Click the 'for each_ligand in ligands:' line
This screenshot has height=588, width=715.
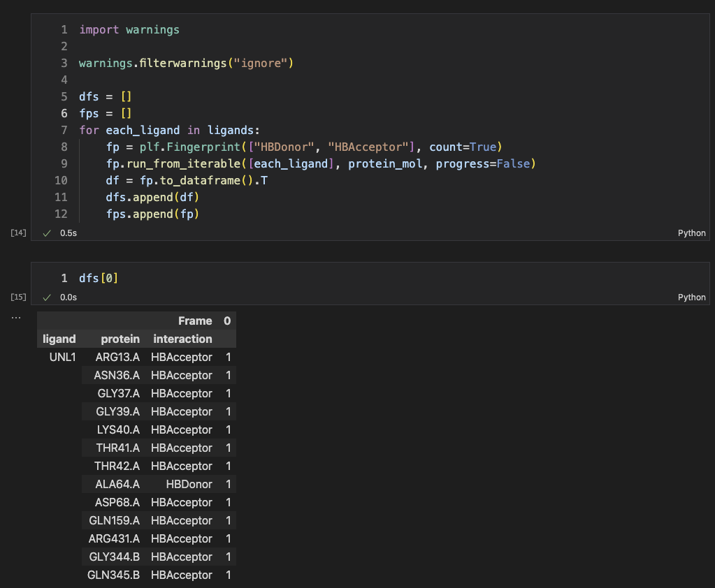click(x=169, y=131)
